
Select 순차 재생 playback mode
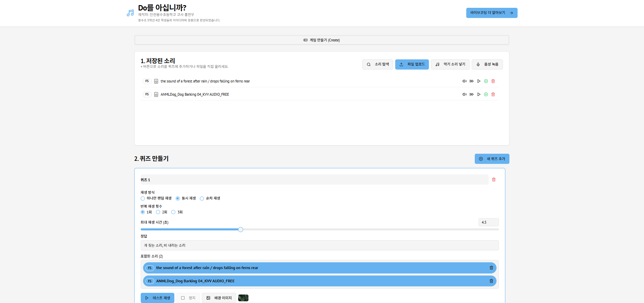point(202,198)
